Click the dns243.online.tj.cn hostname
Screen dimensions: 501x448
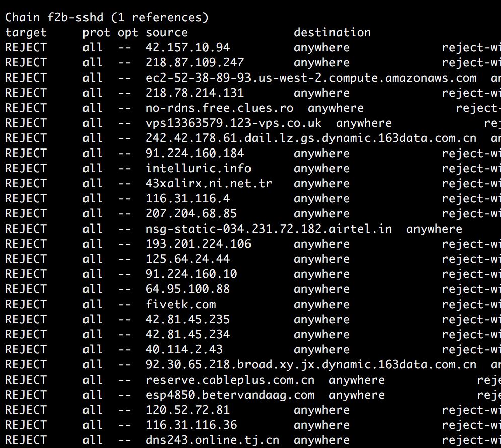click(212, 440)
